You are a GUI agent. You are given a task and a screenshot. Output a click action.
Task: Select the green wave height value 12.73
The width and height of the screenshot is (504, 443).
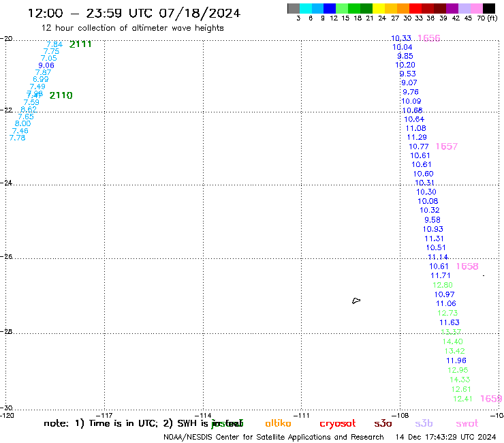[x=447, y=313]
